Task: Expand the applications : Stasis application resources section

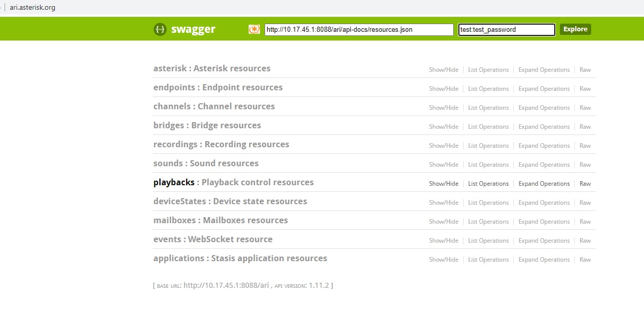Action: 240,258
